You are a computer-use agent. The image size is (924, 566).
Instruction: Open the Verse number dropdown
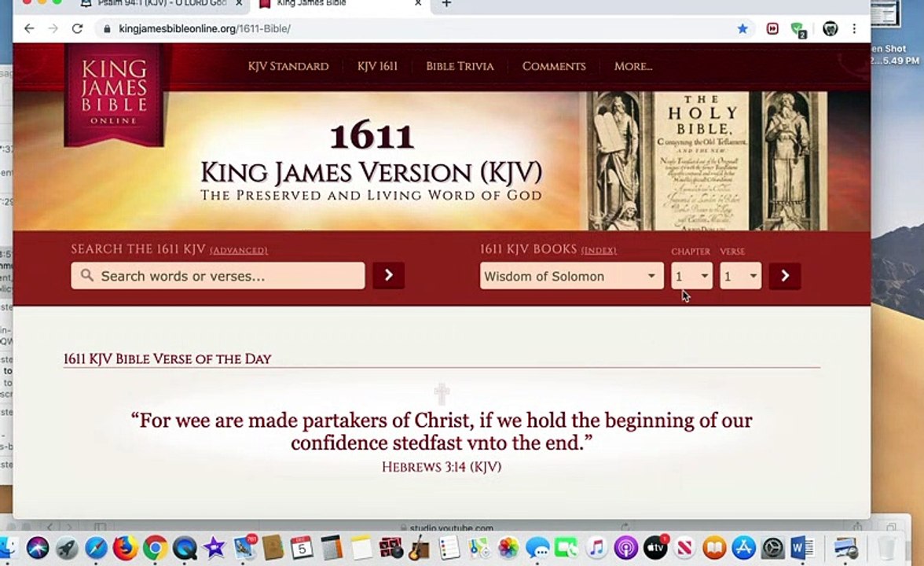click(740, 276)
